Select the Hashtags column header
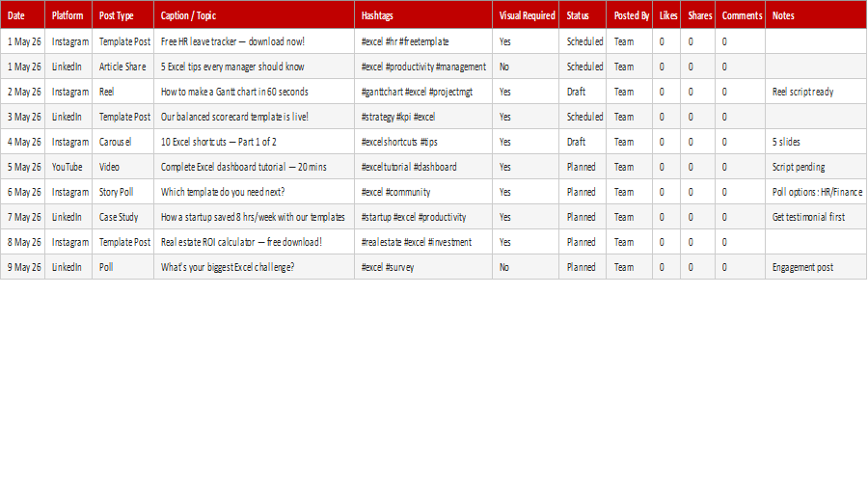The height and width of the screenshot is (482, 868). point(423,14)
